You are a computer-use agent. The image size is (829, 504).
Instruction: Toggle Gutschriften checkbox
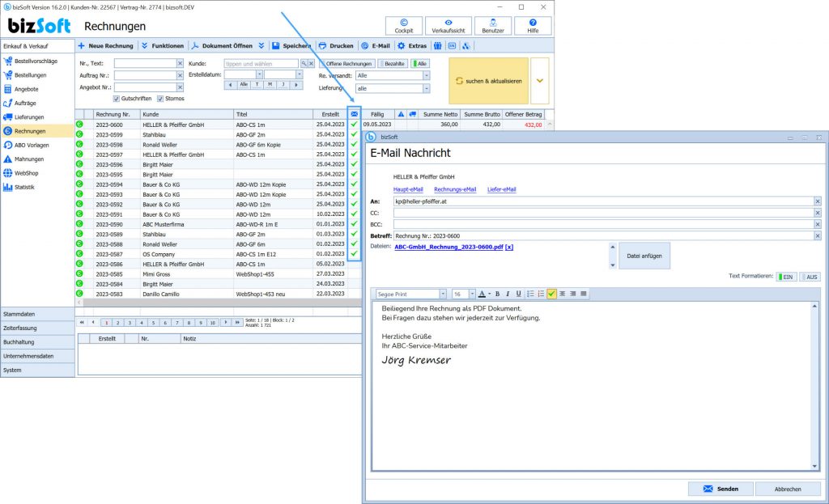pyautogui.click(x=117, y=99)
